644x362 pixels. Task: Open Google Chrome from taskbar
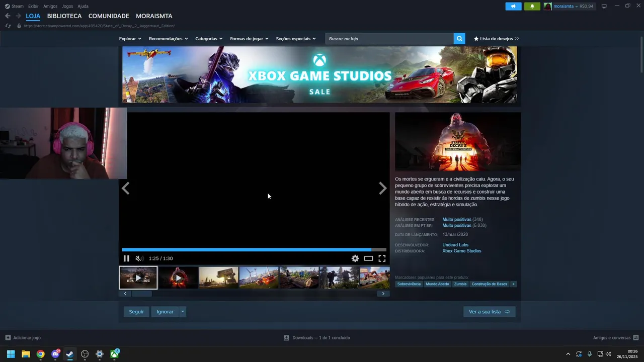(x=40, y=354)
